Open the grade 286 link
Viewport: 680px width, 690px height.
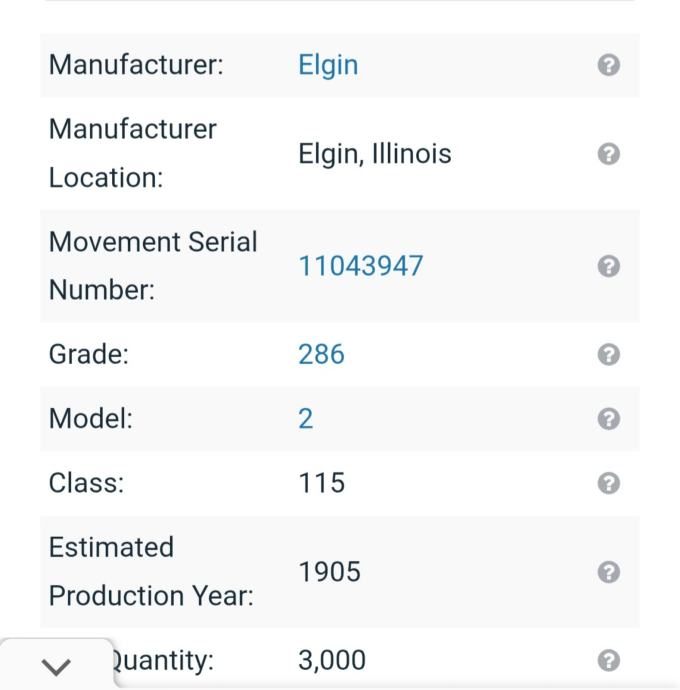point(321,355)
